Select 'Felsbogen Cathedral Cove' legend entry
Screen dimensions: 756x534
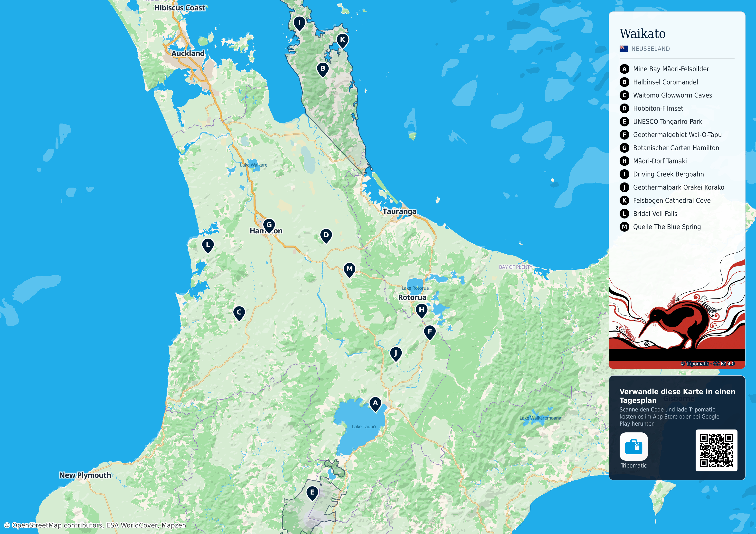coord(672,200)
